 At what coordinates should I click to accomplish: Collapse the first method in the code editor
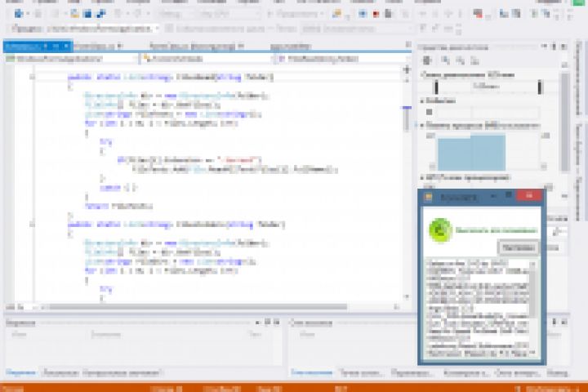[32, 77]
